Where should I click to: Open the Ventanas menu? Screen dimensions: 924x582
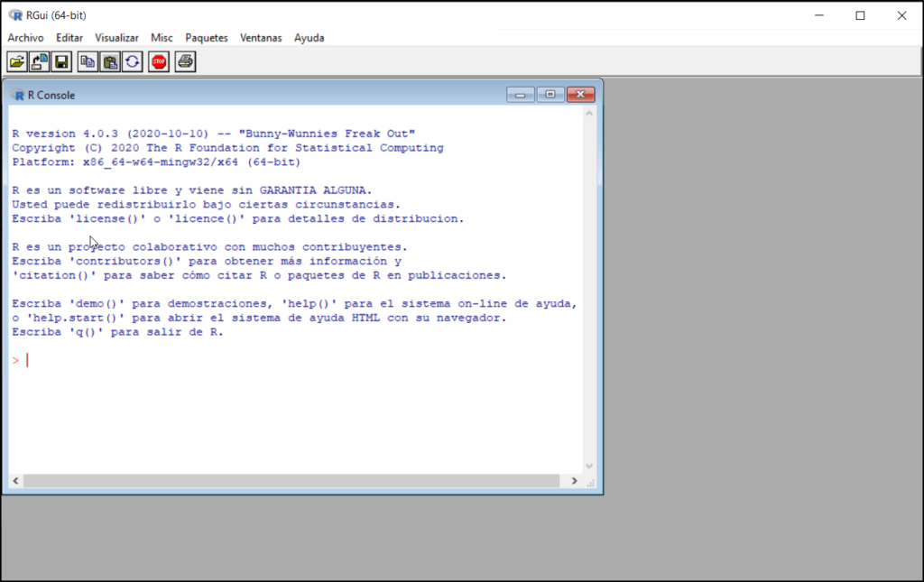point(260,37)
